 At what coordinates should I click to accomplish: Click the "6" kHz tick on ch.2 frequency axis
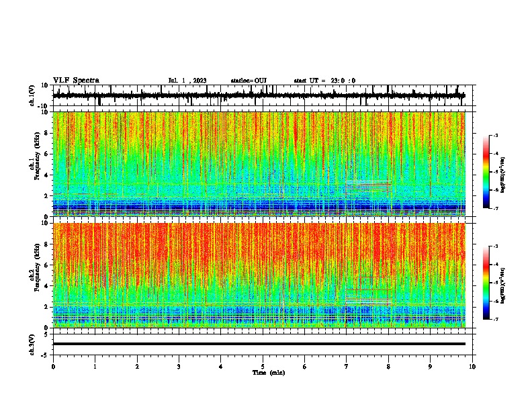click(x=47, y=265)
